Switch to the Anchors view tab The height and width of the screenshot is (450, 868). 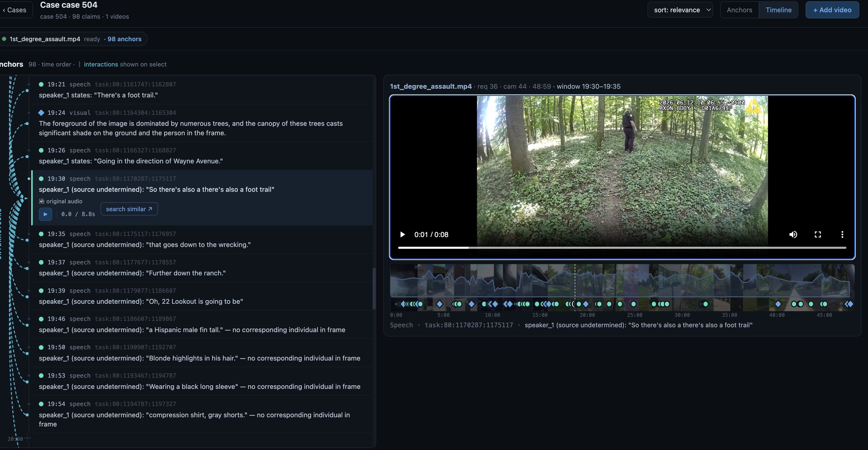(739, 10)
